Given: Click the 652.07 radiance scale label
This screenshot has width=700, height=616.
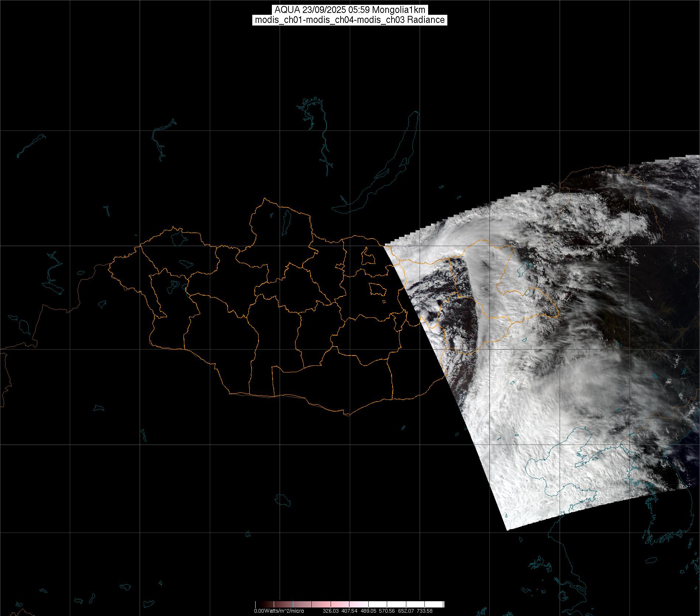Looking at the screenshot, I should pos(406,611).
